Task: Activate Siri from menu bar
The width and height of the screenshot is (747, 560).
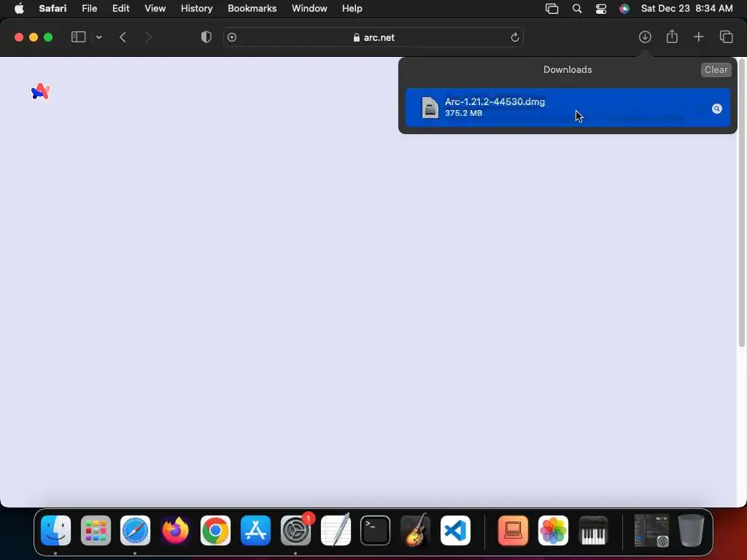Action: tap(624, 9)
